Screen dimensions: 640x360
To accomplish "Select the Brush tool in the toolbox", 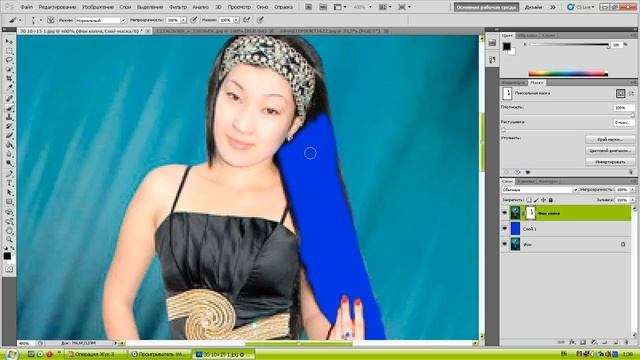I will click(x=9, y=108).
